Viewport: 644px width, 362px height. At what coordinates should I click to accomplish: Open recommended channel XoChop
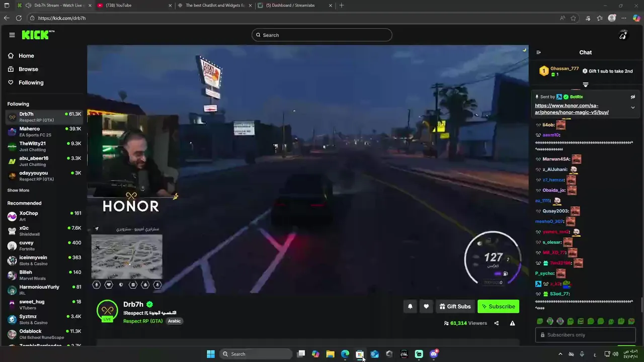tap(44, 216)
